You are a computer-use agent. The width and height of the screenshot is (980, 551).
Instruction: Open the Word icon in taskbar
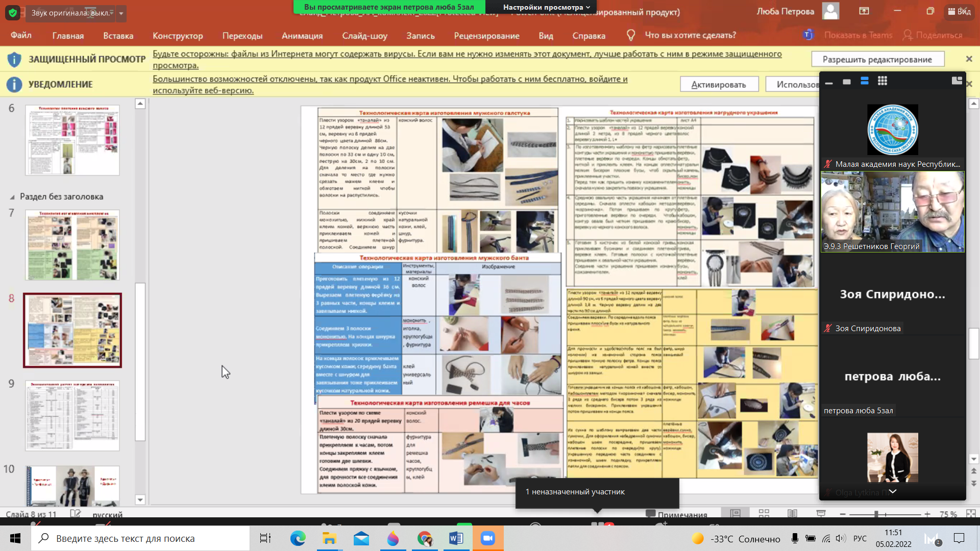tap(456, 538)
